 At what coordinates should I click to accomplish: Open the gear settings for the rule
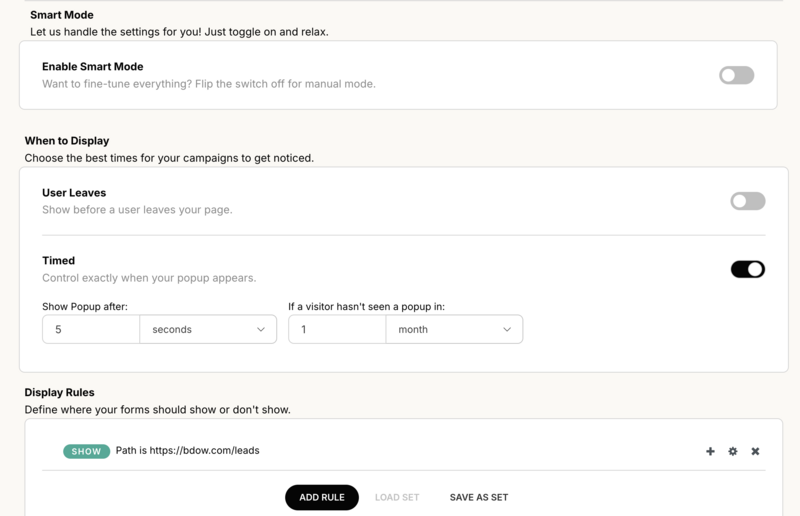pyautogui.click(x=733, y=451)
